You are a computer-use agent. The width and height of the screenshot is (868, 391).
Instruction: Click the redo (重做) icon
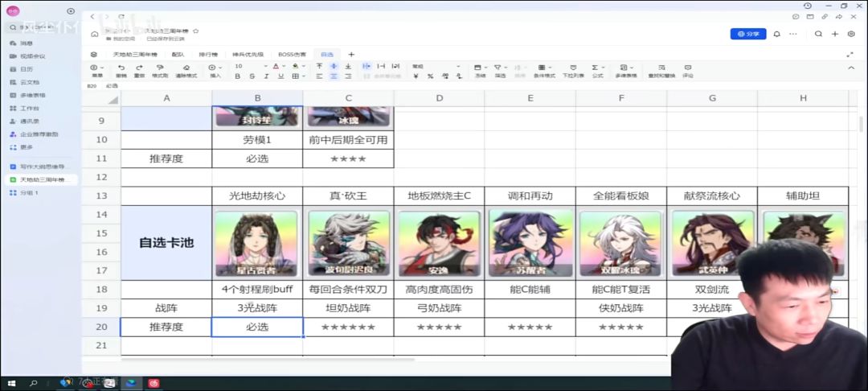point(140,68)
